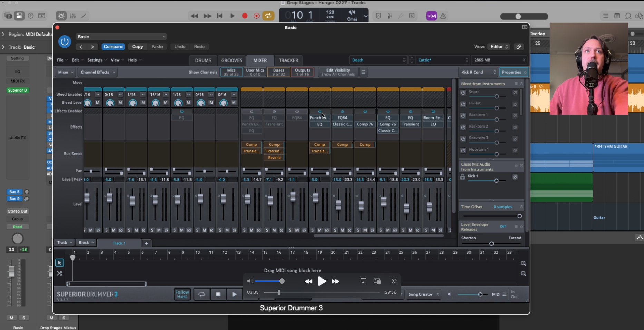Open the Basic preset dropdown
Image resolution: width=644 pixels, height=330 pixels.
[x=121, y=37]
